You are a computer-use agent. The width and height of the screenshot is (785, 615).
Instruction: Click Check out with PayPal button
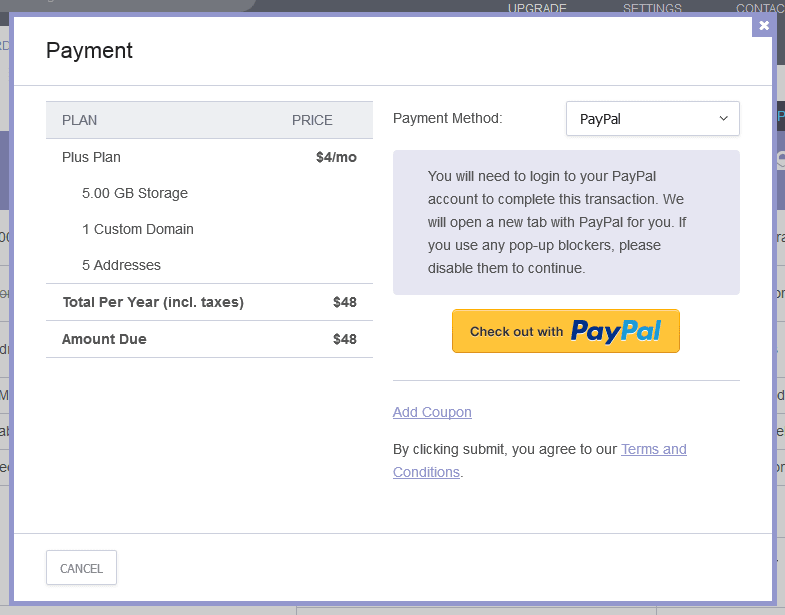pyautogui.click(x=566, y=331)
